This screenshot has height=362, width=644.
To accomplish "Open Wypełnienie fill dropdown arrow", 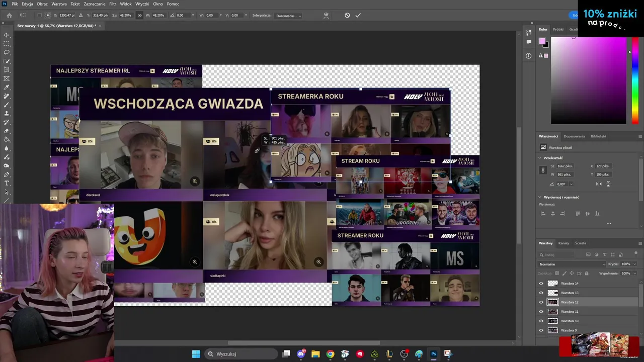I will pos(634,273).
